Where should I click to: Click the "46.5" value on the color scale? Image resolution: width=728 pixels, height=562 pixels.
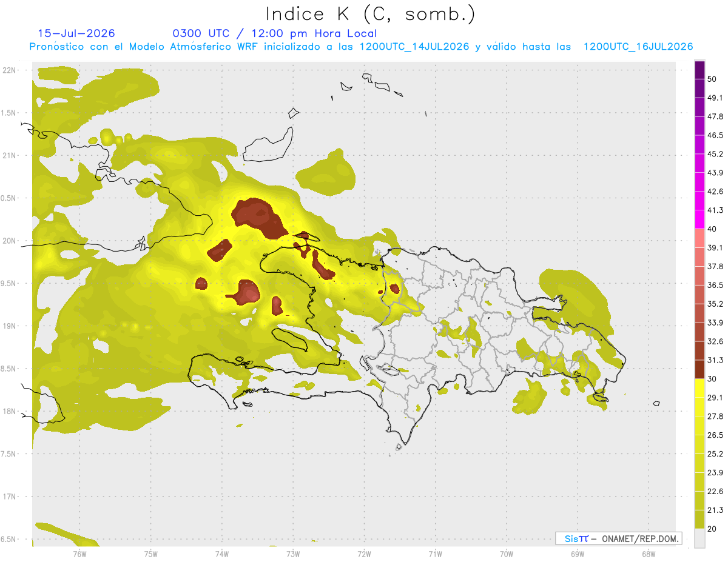tap(715, 135)
